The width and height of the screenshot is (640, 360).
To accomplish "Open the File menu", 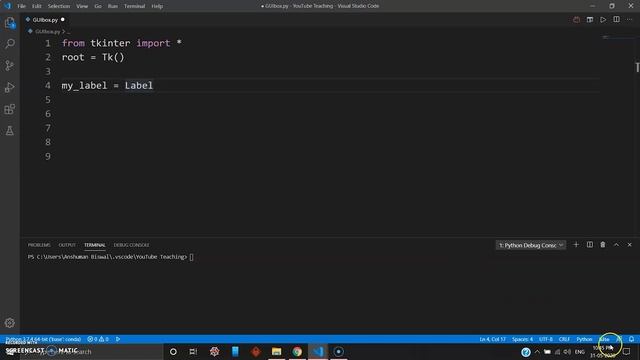I will point(21,6).
